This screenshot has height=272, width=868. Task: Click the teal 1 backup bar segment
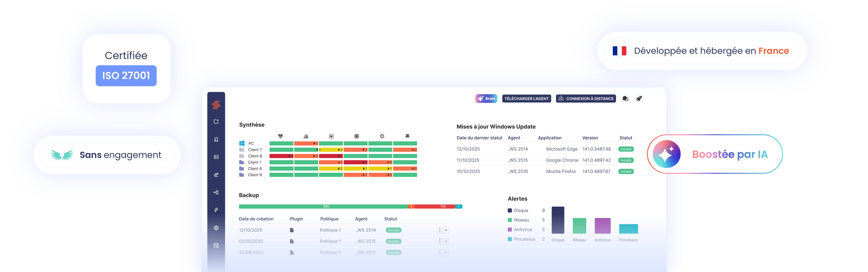pyautogui.click(x=459, y=206)
